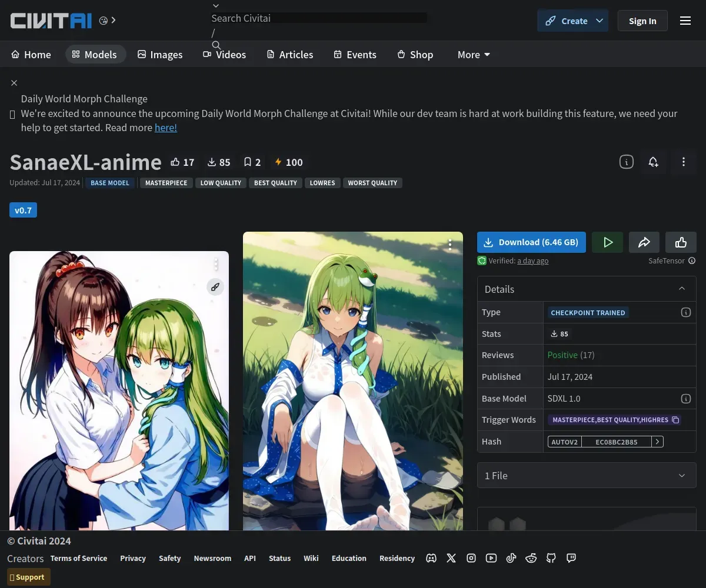Open GitHub icon in footer

coord(551,558)
